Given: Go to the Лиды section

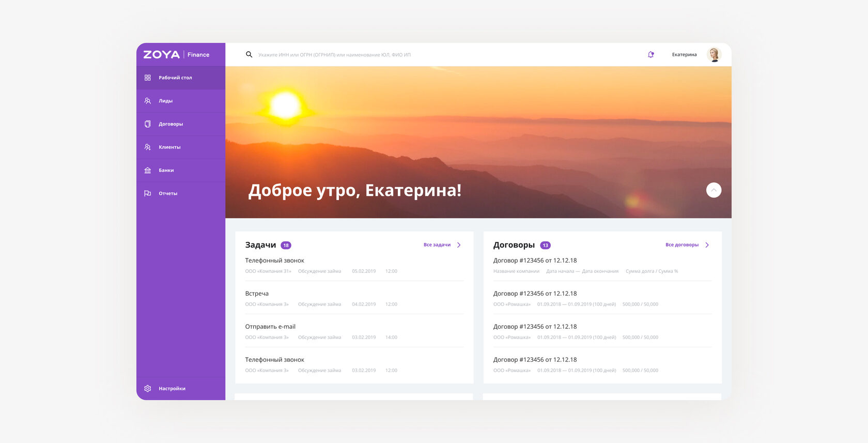Looking at the screenshot, I should click(181, 101).
